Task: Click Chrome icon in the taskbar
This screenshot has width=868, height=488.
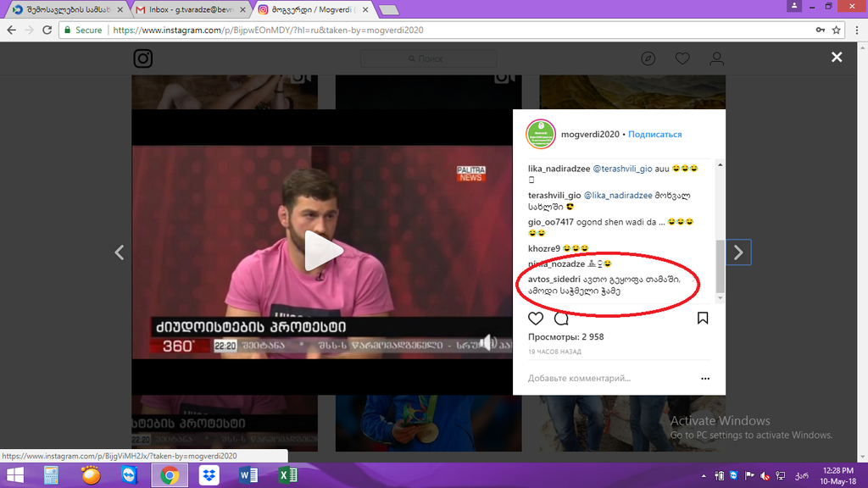Action: click(170, 475)
